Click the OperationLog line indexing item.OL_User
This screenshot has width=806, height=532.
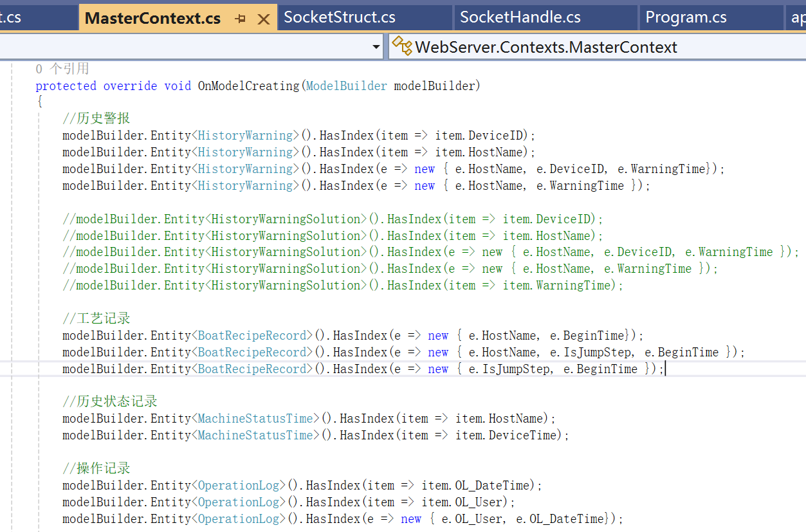[x=289, y=502]
